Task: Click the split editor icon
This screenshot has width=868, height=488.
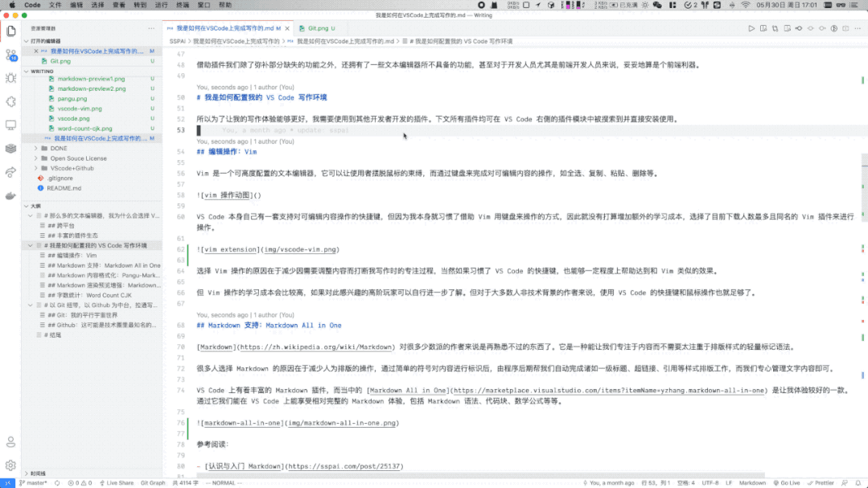Action: pos(845,28)
